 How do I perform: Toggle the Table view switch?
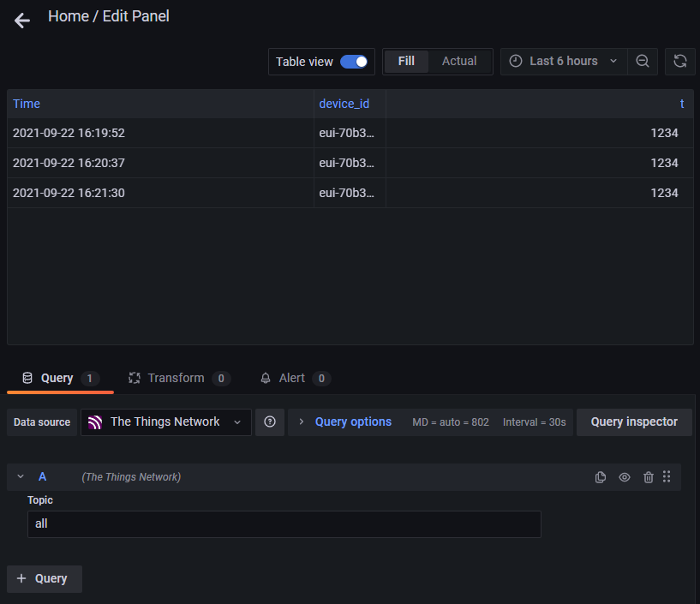click(x=353, y=62)
